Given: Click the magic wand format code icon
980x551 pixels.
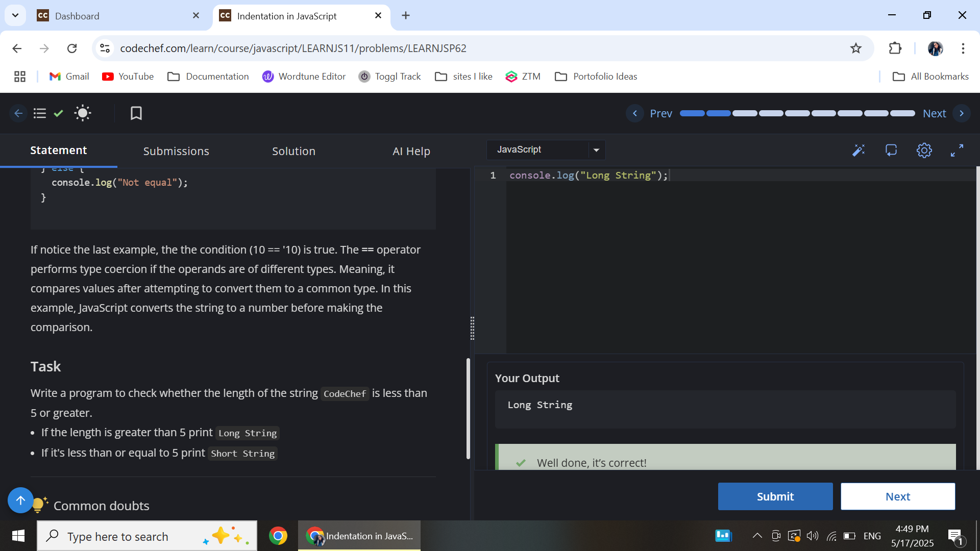Looking at the screenshot, I should [859, 150].
